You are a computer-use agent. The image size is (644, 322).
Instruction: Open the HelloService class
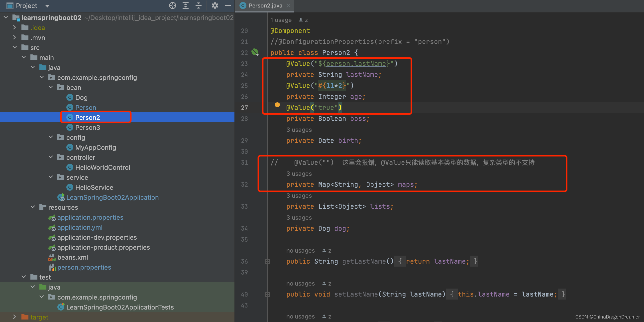tap(94, 187)
